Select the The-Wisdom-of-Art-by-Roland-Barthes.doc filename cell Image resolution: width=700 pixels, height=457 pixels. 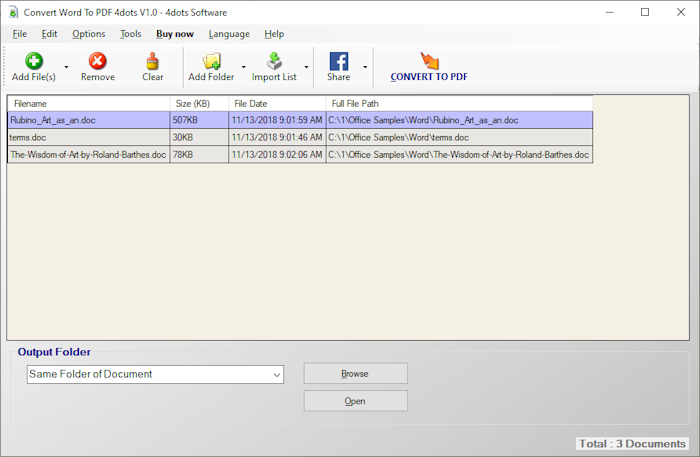(x=89, y=154)
